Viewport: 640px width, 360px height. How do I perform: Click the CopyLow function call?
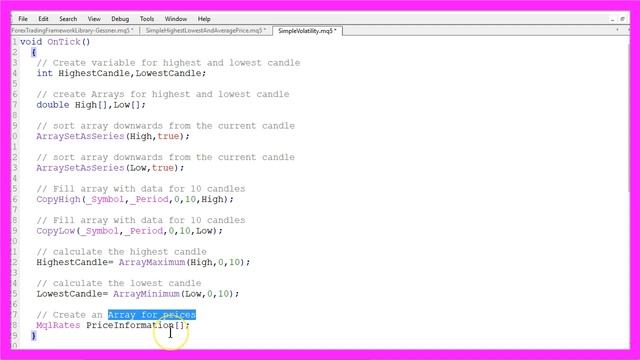129,231
